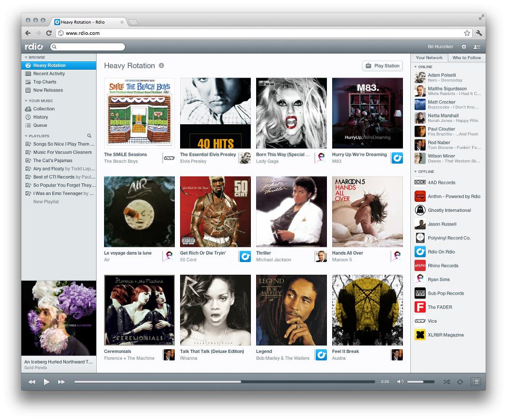Open playlist Songs So Nice I Play Them

[x=60, y=144]
